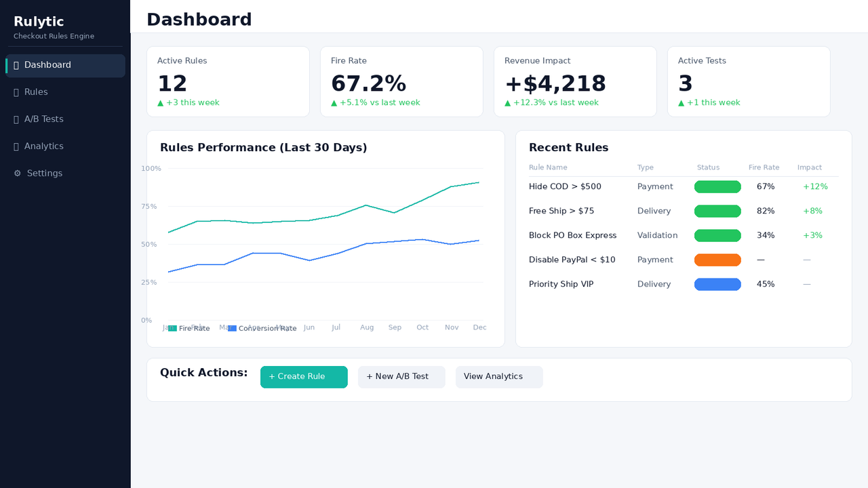Click the Fire Rate column header
Image resolution: width=868 pixels, height=488 pixels.
pos(764,167)
